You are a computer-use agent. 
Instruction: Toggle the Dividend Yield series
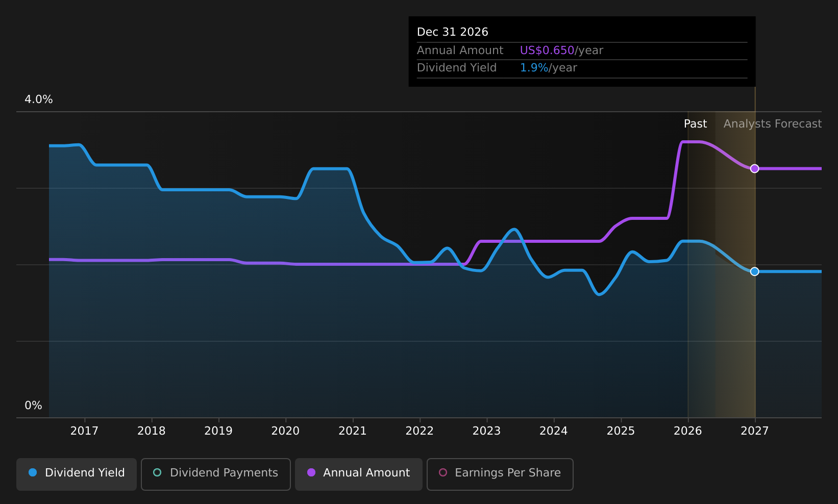[77, 474]
